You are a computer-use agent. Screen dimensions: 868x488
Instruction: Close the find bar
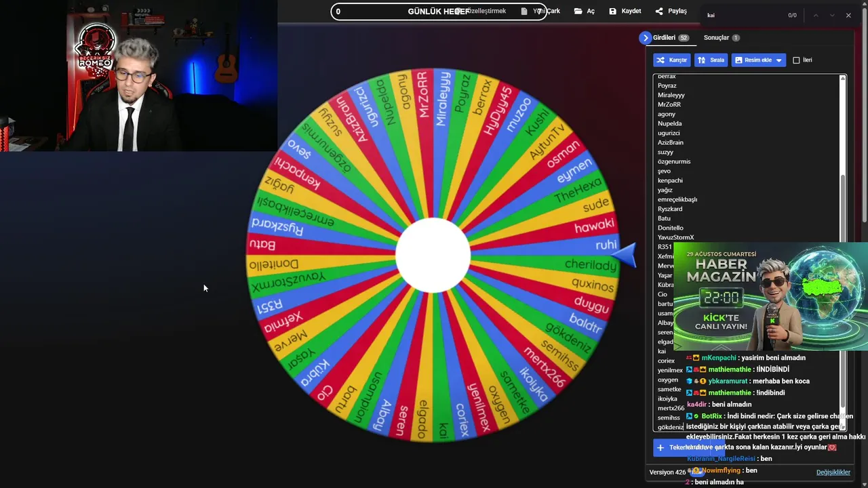[848, 15]
